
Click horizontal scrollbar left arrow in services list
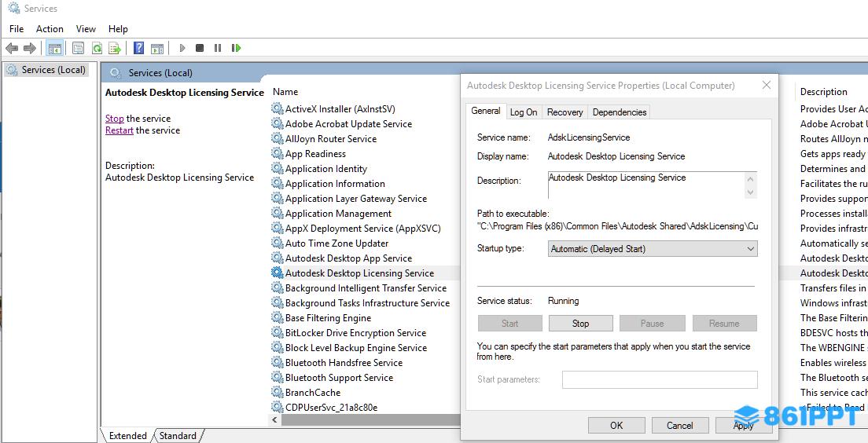pos(276,420)
